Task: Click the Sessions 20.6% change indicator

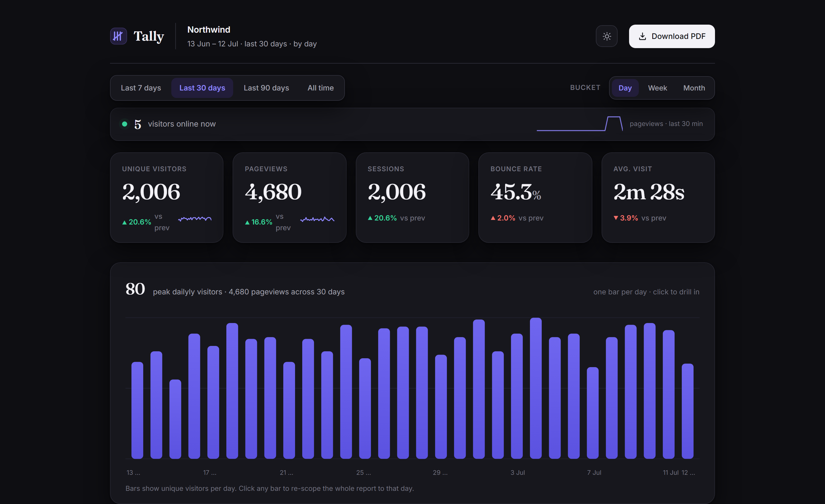Action: click(382, 218)
